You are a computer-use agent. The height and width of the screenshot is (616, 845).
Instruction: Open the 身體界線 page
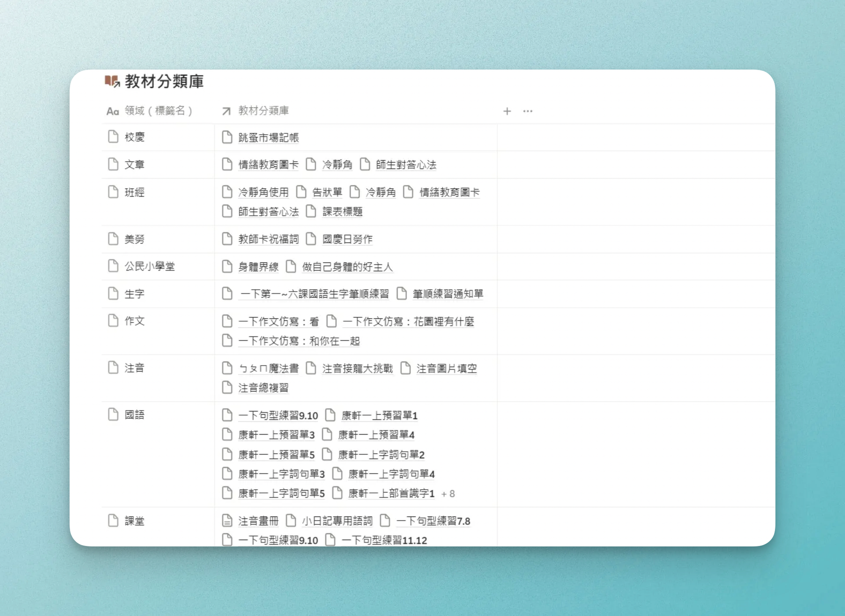coord(258,267)
